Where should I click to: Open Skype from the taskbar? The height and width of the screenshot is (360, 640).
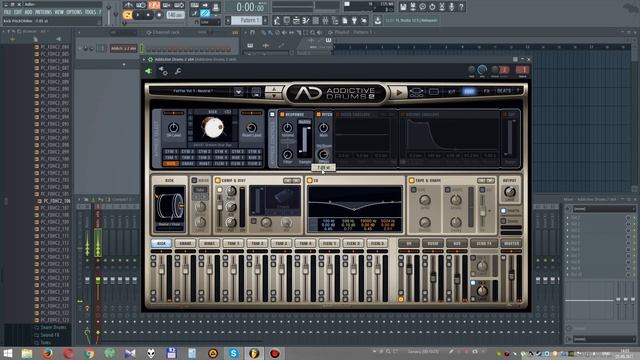click(x=233, y=353)
